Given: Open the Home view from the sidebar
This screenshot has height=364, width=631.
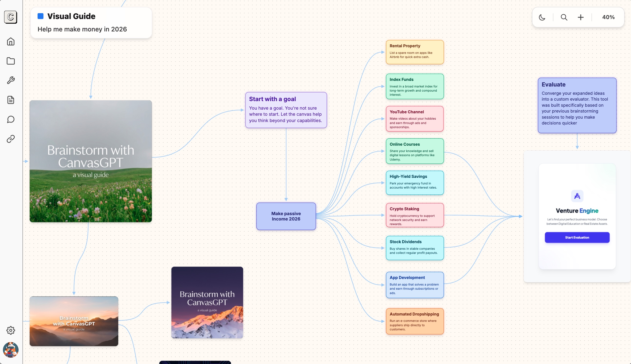Looking at the screenshot, I should [x=10, y=41].
